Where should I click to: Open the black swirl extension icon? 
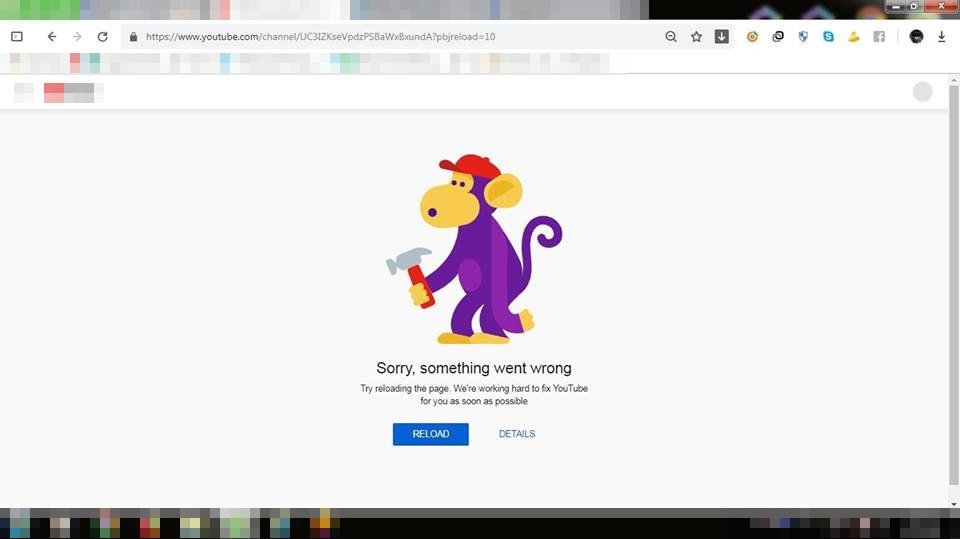[778, 37]
